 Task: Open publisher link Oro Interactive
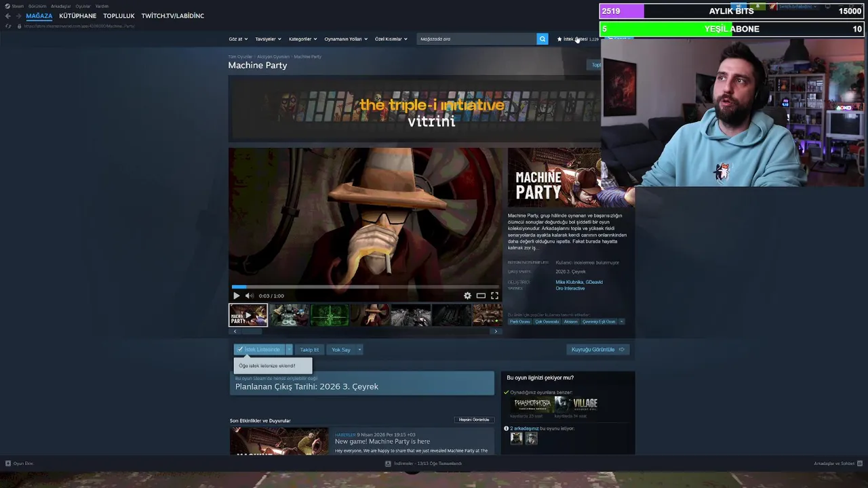click(x=570, y=288)
